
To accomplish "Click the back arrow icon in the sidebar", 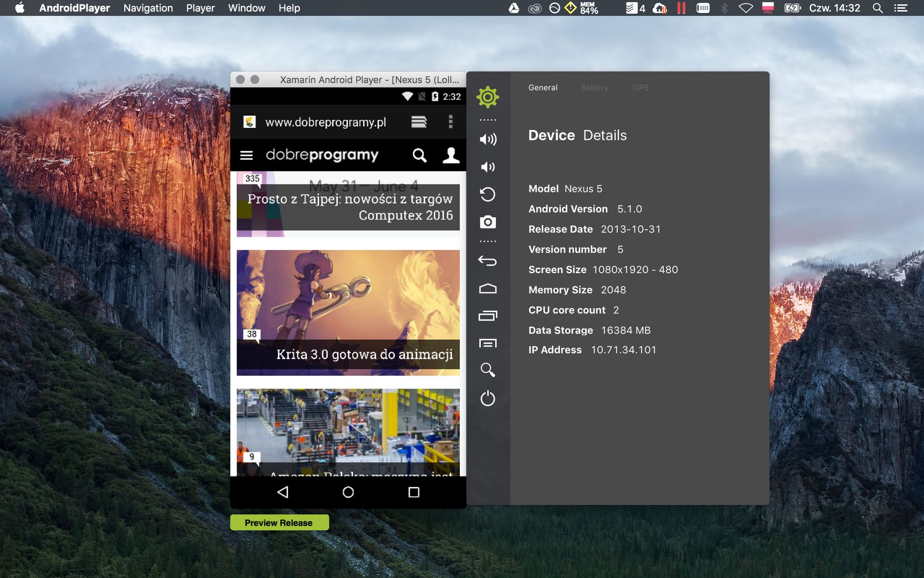I will coord(488,261).
